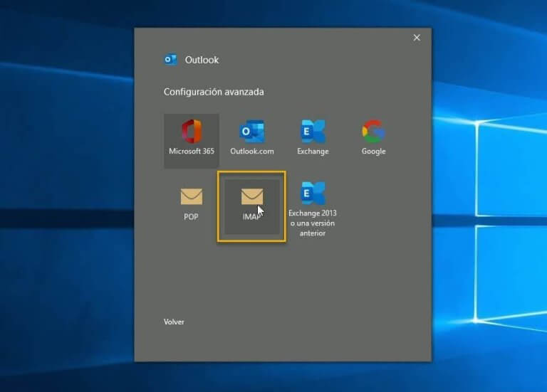Click the 'Microsoft 365' text label
Screen dimensions: 547x392
pos(191,152)
